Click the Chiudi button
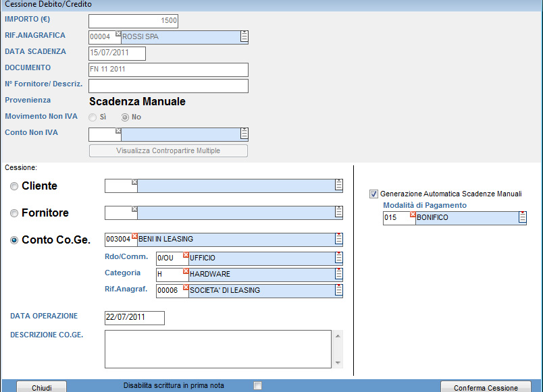This screenshot has width=543, height=392. pos(41,387)
